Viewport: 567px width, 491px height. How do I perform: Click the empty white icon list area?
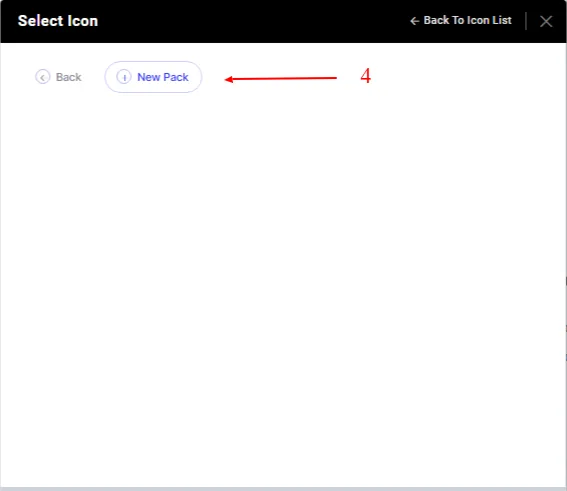(x=284, y=289)
